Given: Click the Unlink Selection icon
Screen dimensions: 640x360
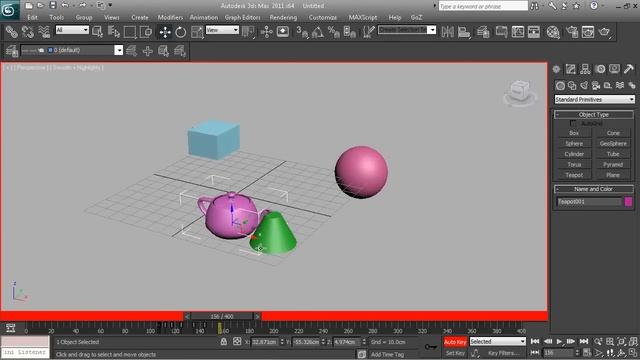Looking at the screenshot, I should [x=27, y=31].
